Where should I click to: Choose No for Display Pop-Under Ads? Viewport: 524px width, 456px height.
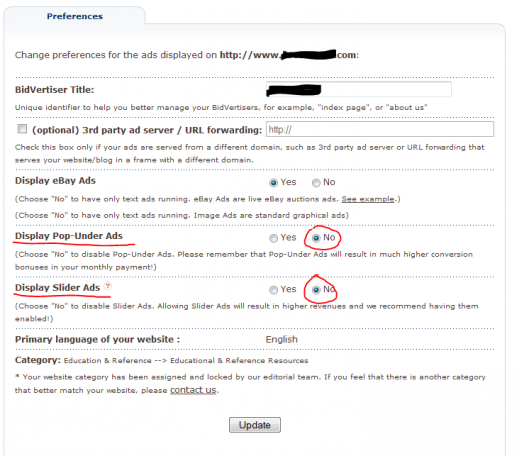click(316, 238)
